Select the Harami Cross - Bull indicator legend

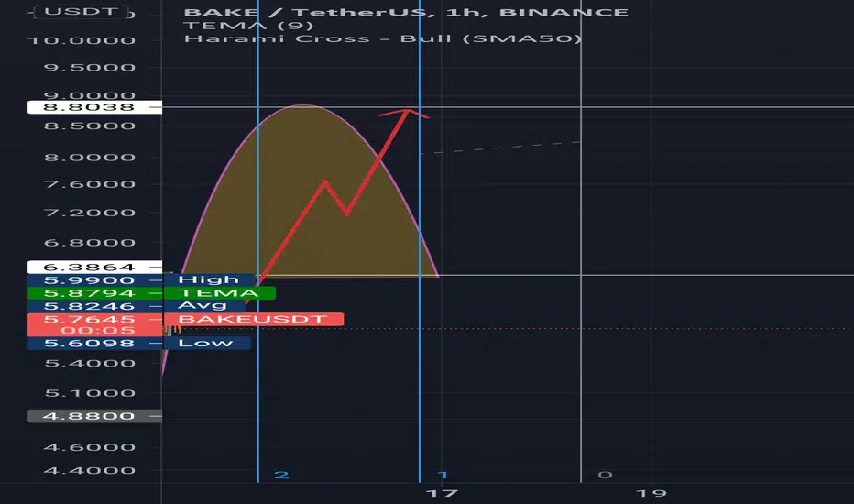coord(383,38)
